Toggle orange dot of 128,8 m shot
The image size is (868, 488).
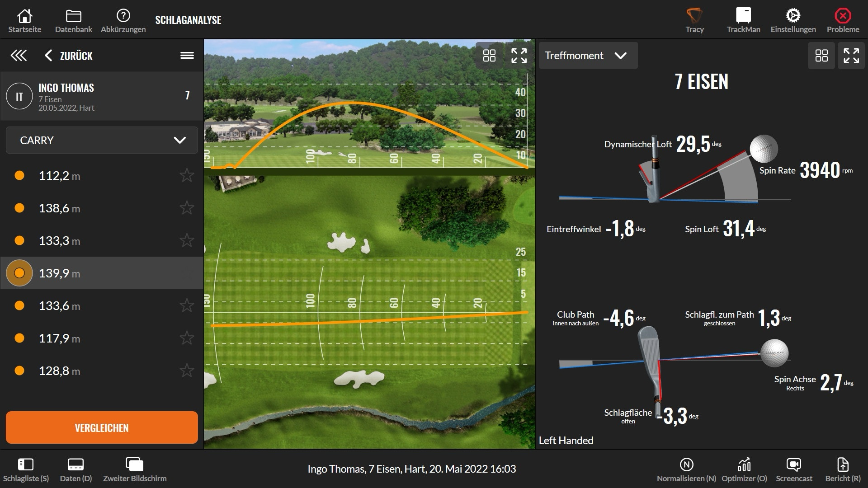19,371
